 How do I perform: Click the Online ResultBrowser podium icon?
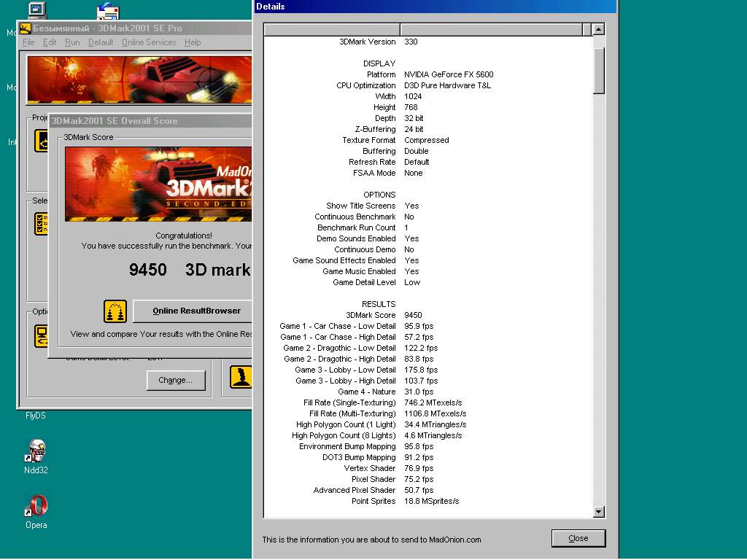click(x=115, y=311)
